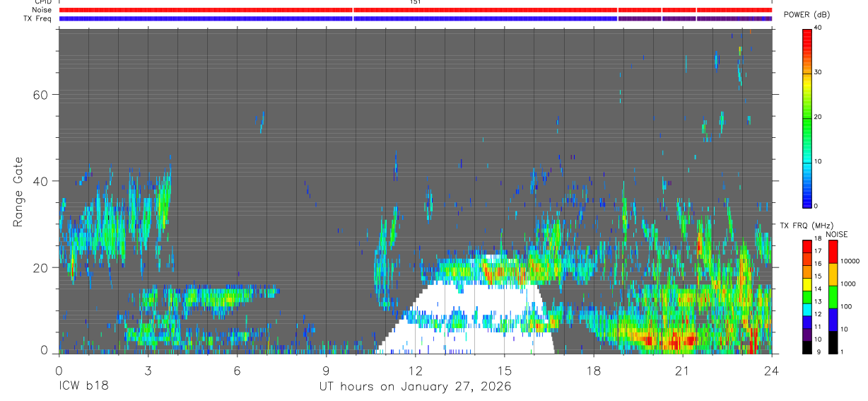Click the 1000 label on NOISE scale

coord(848,284)
